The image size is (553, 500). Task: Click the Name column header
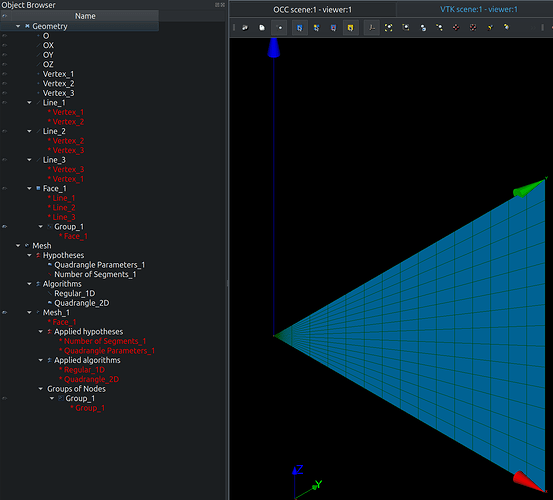(85, 16)
